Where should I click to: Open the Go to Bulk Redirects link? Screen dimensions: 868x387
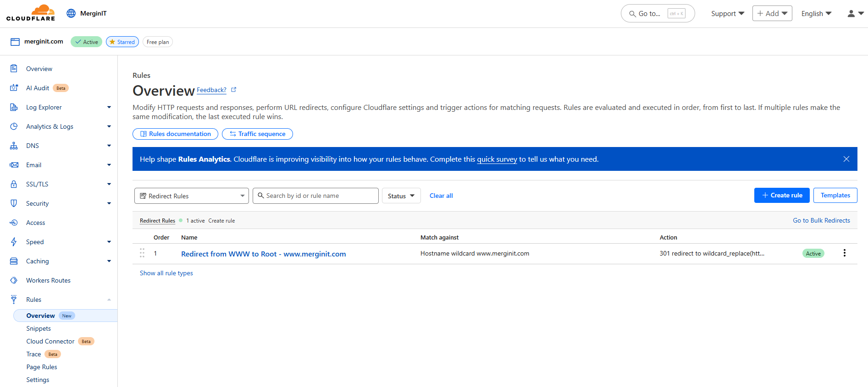(821, 220)
